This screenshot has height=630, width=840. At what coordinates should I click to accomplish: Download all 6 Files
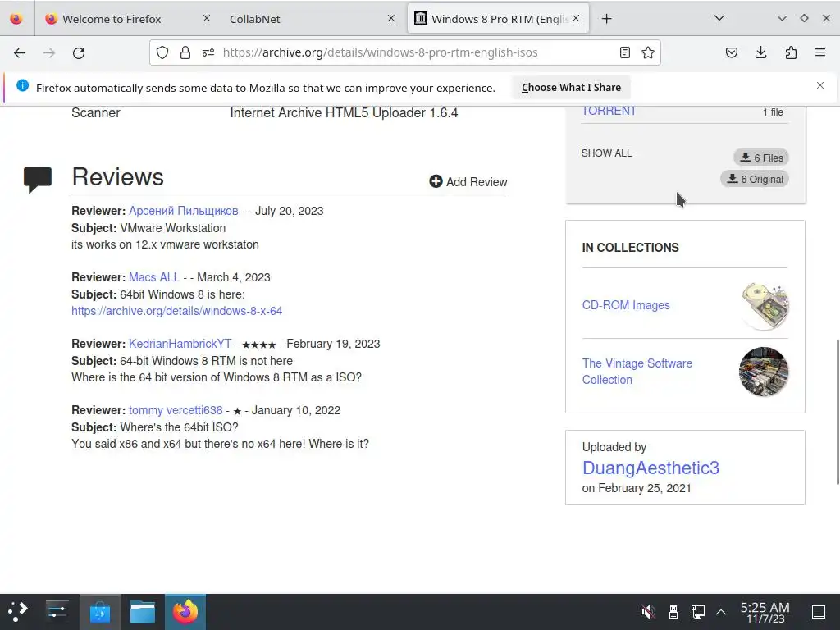click(761, 157)
